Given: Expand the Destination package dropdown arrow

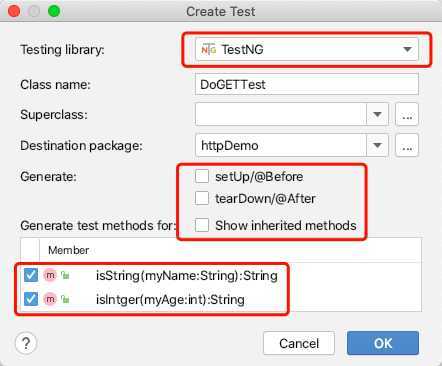Looking at the screenshot, I should tap(377, 145).
